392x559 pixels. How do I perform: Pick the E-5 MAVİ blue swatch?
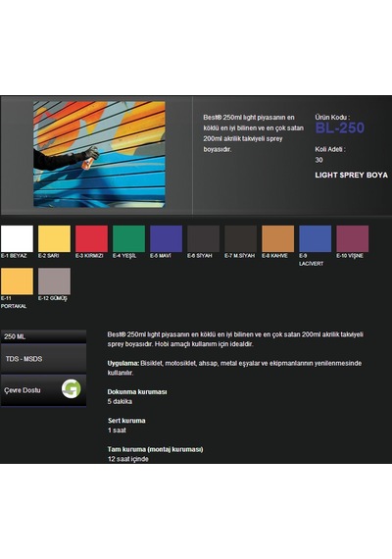pos(166,238)
